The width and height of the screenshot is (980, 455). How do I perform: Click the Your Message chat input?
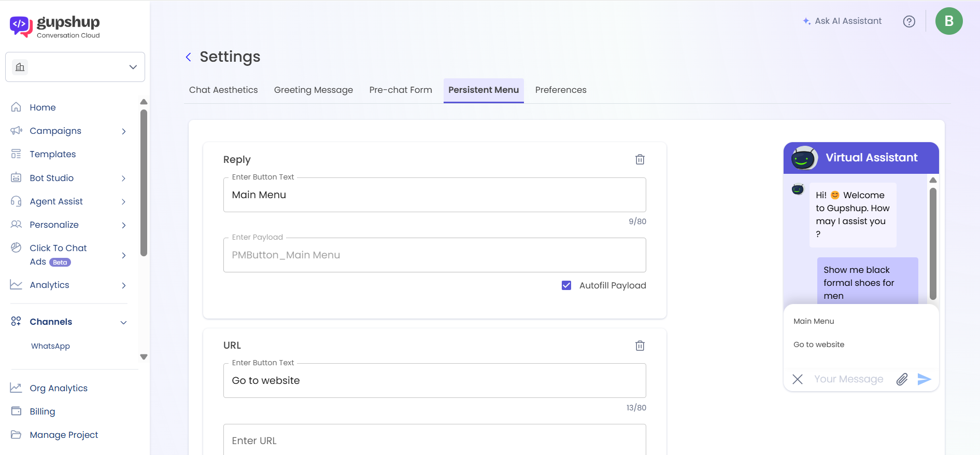[x=848, y=379]
